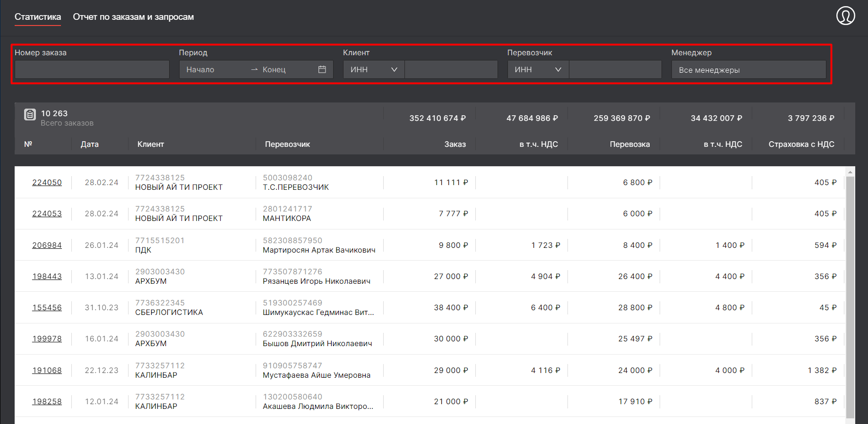Image resolution: width=868 pixels, height=424 pixels.
Task: Click order amount 11 111 ₽
Action: [x=451, y=182]
